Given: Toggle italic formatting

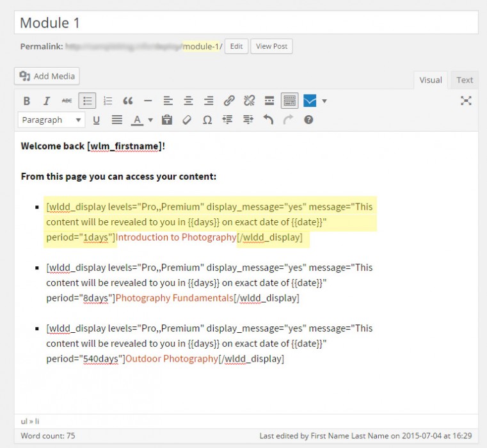Looking at the screenshot, I should click(47, 101).
